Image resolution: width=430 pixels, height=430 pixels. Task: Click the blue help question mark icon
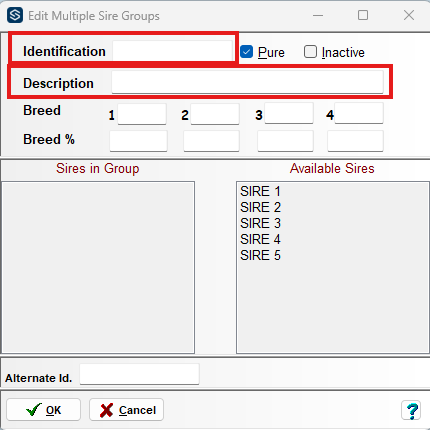click(x=411, y=410)
